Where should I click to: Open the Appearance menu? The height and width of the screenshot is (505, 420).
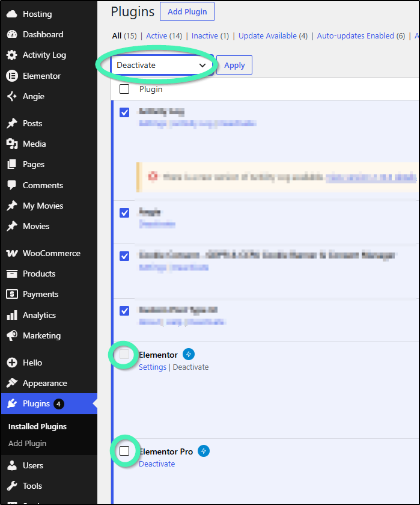(49, 384)
